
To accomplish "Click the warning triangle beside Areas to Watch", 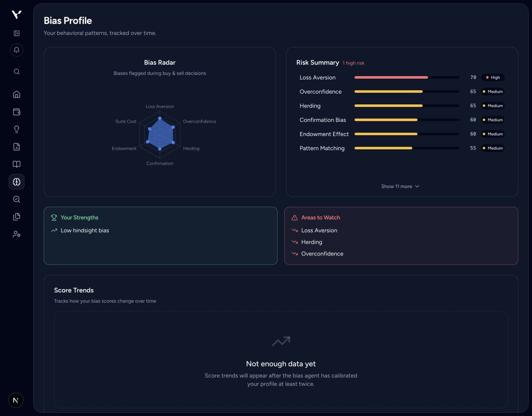I will [295, 218].
